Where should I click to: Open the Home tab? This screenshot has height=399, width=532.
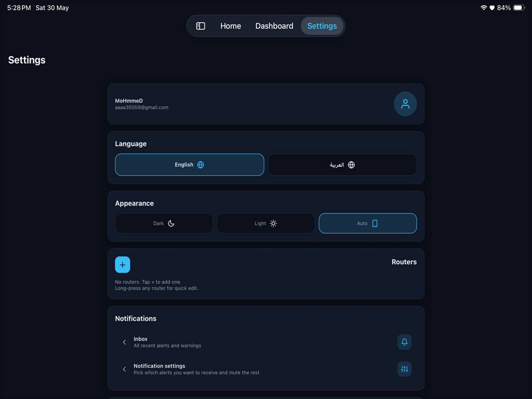[x=230, y=26]
